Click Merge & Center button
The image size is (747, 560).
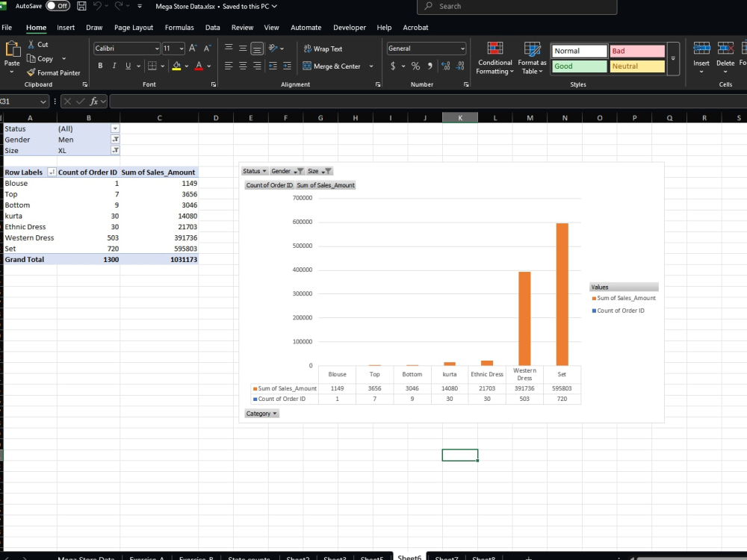[x=332, y=66]
